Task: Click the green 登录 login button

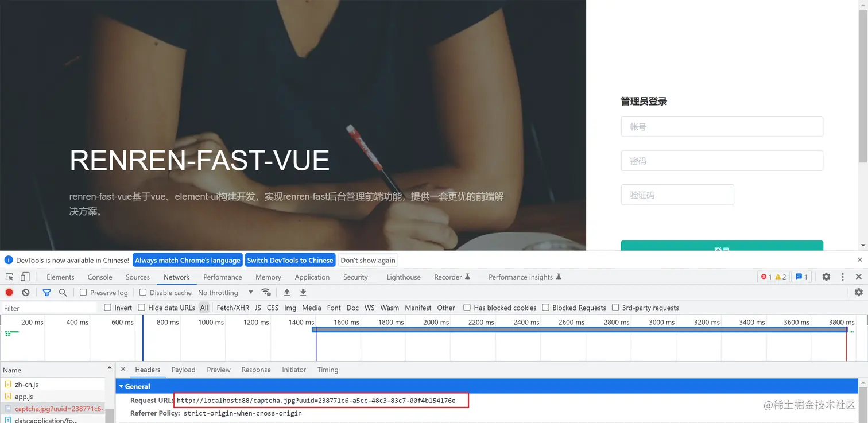Action: pyautogui.click(x=722, y=246)
